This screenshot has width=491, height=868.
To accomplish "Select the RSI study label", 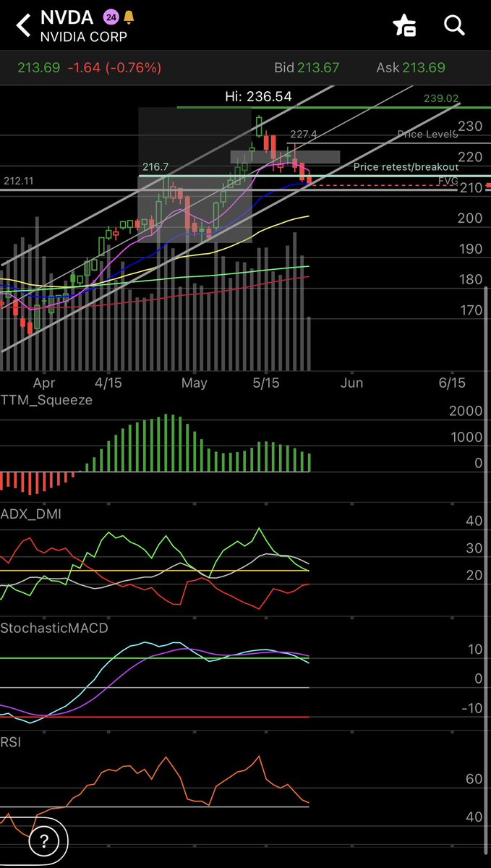I will [x=11, y=741].
